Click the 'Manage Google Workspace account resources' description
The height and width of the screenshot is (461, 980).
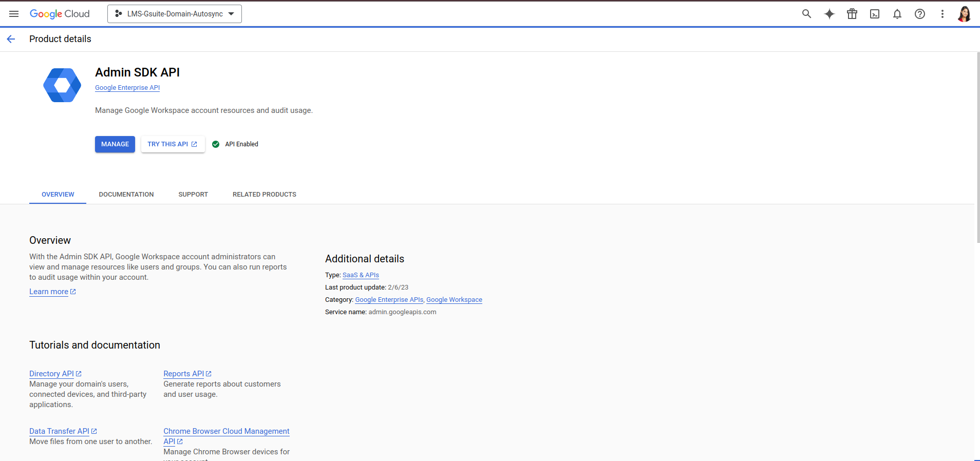pos(204,110)
